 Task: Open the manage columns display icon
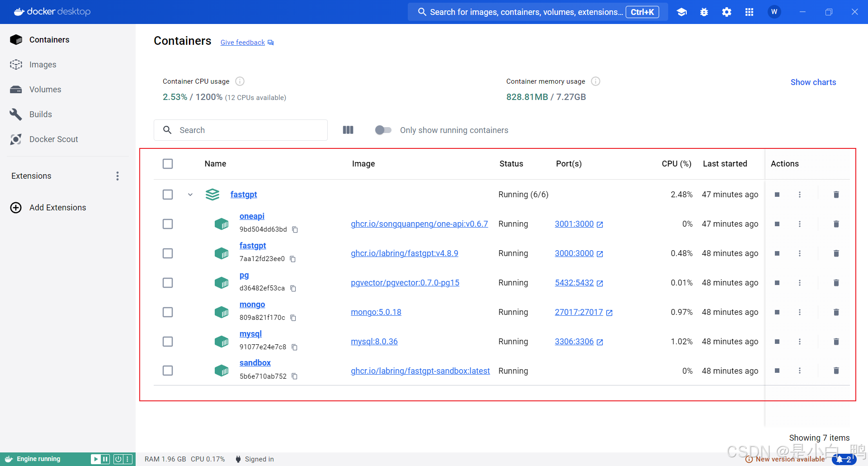point(348,130)
